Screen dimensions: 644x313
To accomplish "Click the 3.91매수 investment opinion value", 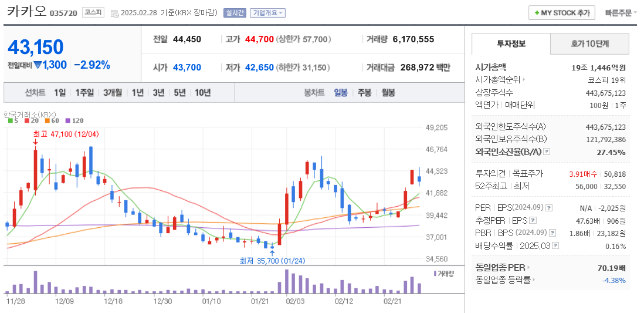I will click(583, 174).
